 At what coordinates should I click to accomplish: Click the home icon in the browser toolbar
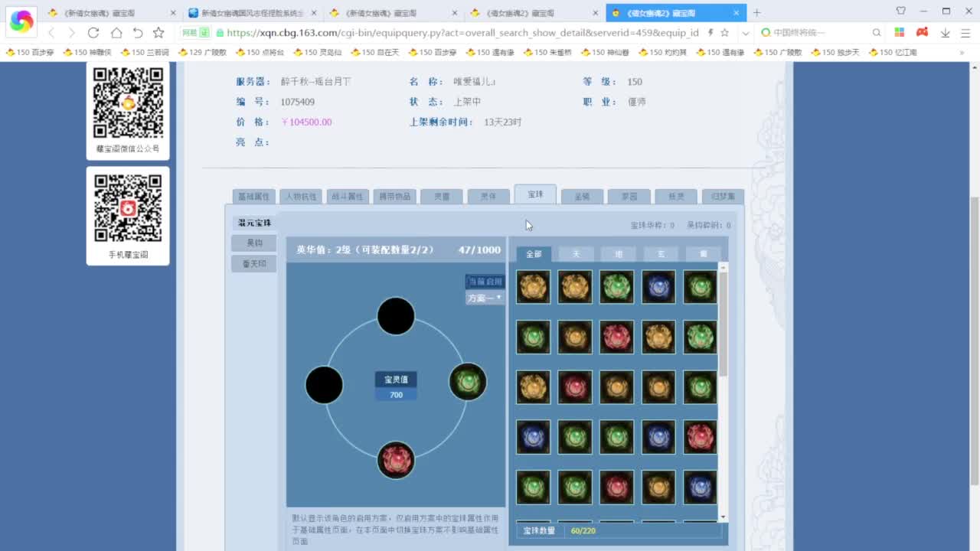click(x=116, y=33)
